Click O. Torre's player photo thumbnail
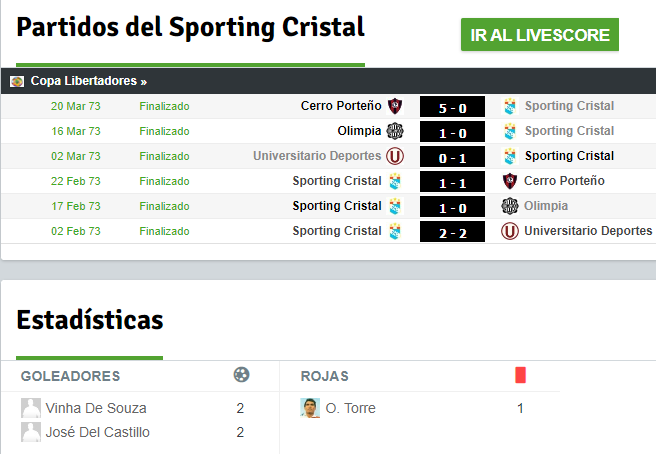Viewport: 656px width, 454px height. [x=310, y=408]
